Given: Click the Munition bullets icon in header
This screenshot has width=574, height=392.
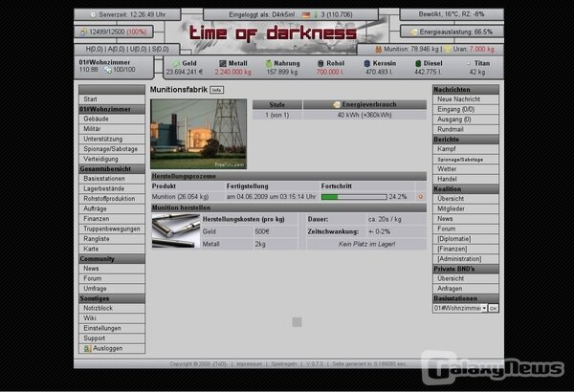Looking at the screenshot, I should 379,49.
